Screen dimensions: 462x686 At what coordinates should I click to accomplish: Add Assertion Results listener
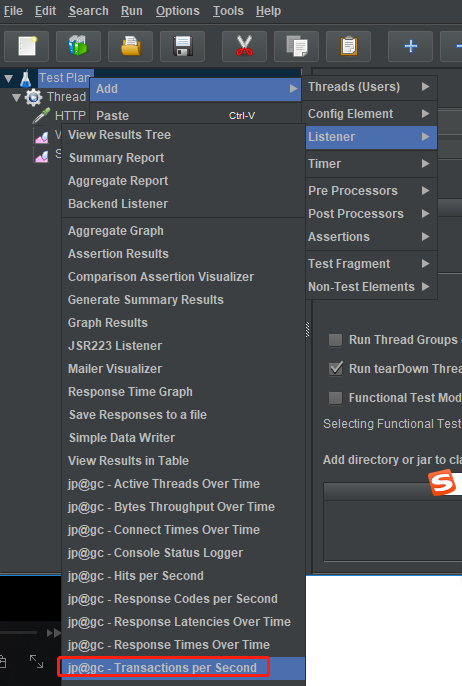(183, 254)
